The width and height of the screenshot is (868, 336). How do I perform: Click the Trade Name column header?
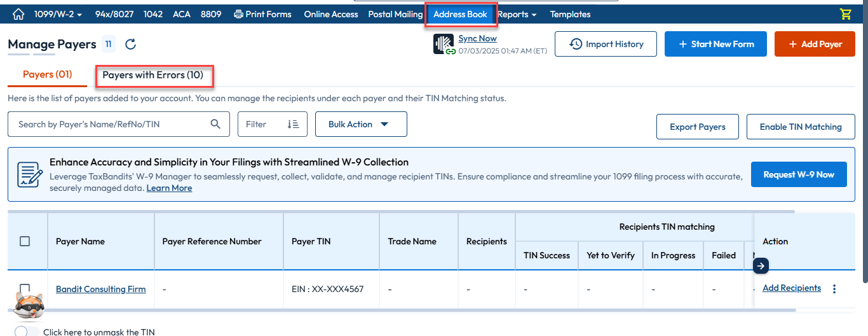coord(419,241)
